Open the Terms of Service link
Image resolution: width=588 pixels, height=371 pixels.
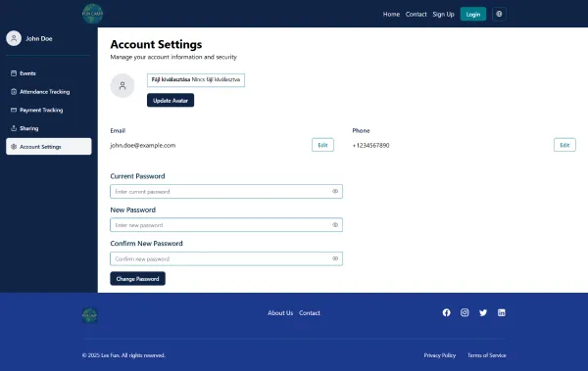point(487,355)
